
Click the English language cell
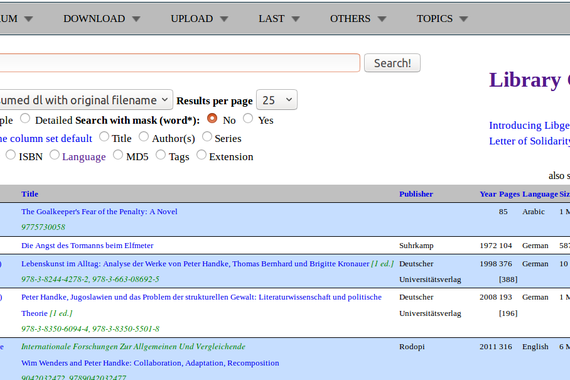pos(535,347)
